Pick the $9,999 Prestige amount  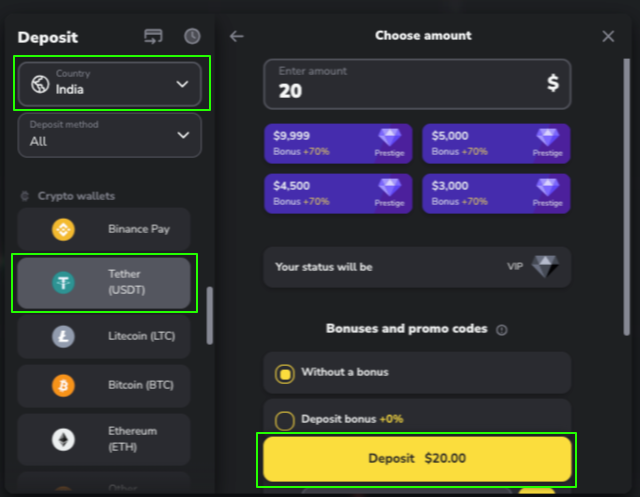tap(337, 143)
